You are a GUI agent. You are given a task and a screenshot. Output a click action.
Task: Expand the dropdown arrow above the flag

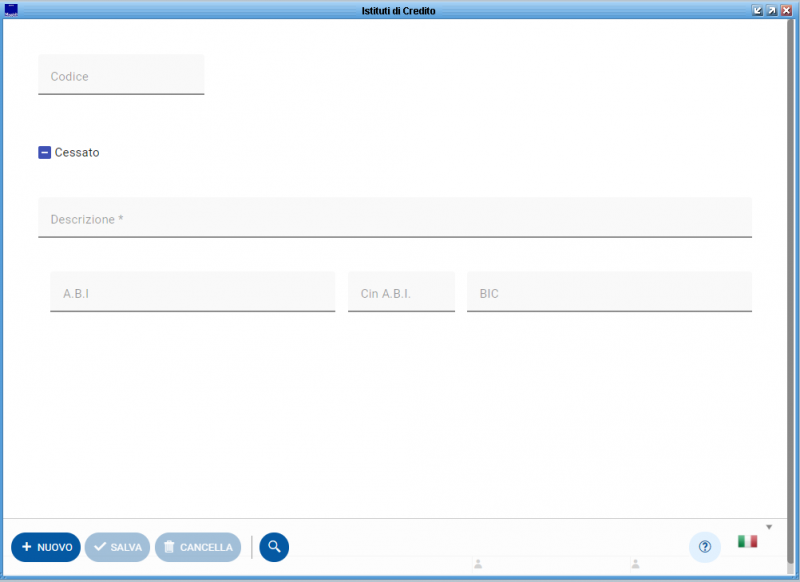click(769, 527)
